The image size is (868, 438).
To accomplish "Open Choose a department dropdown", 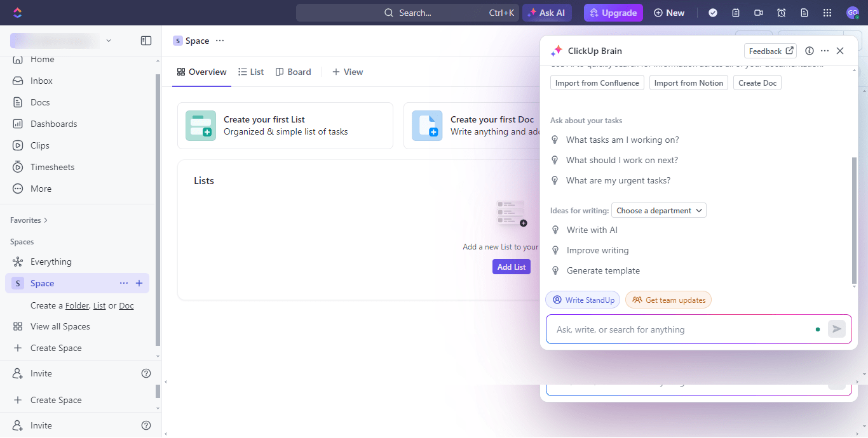I will point(659,210).
